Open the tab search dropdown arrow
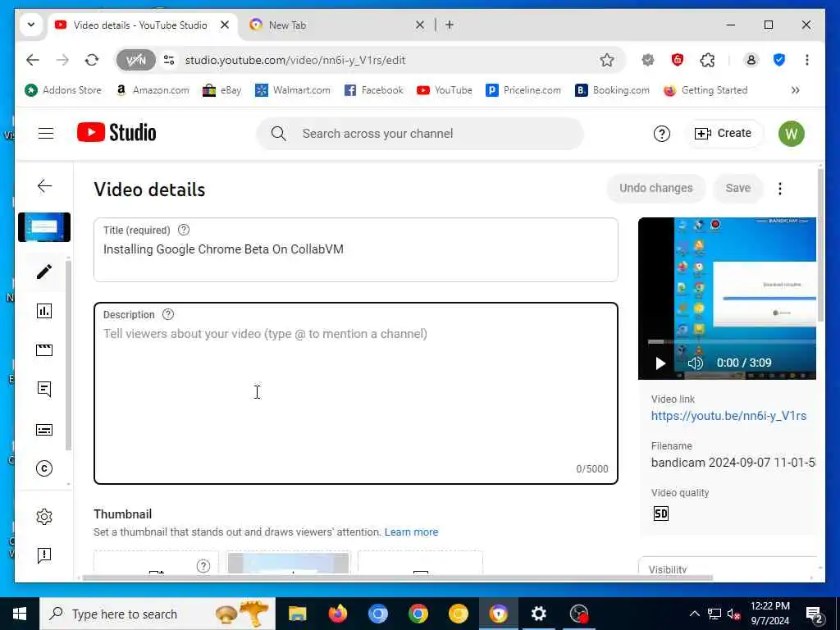This screenshot has height=630, width=840. coord(31,25)
